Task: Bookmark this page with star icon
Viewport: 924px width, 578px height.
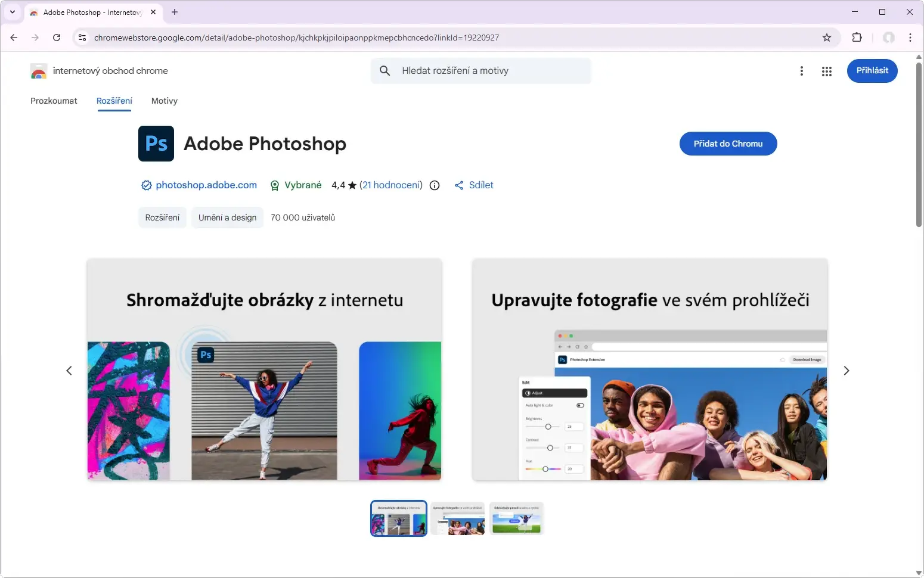Action: click(x=827, y=38)
